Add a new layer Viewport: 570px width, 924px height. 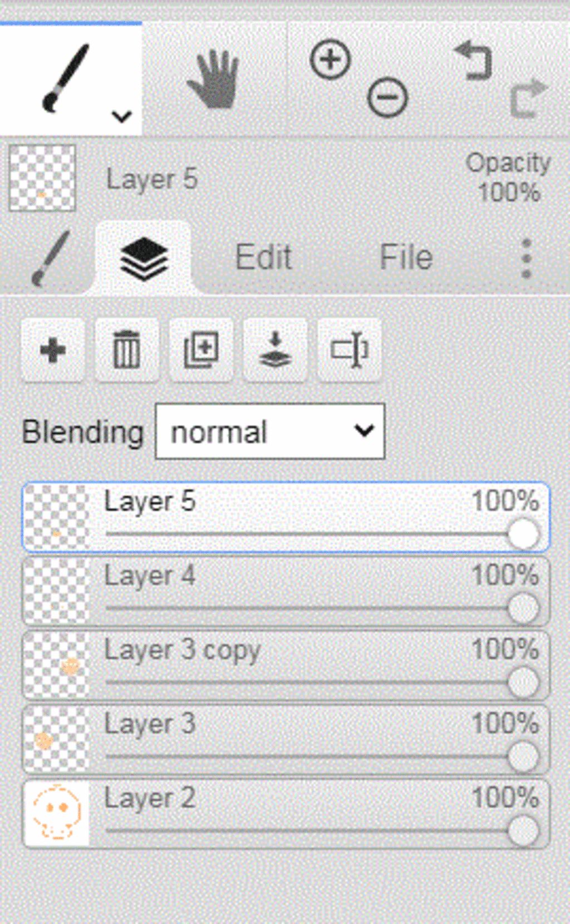(53, 350)
